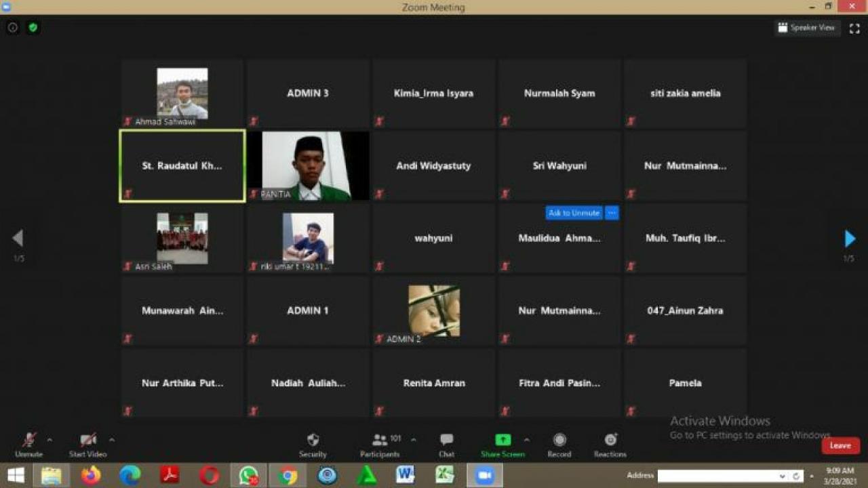View the Participants list
Screen dimensions: 868x488
point(379,444)
